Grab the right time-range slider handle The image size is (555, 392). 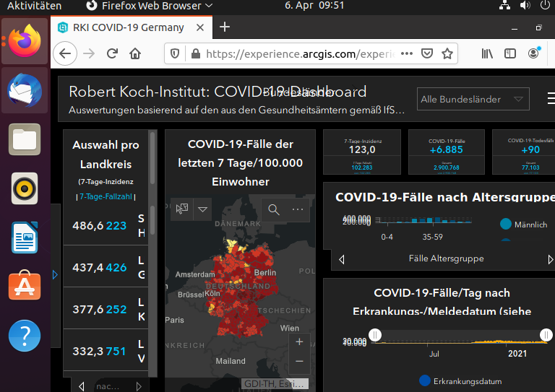(x=546, y=335)
